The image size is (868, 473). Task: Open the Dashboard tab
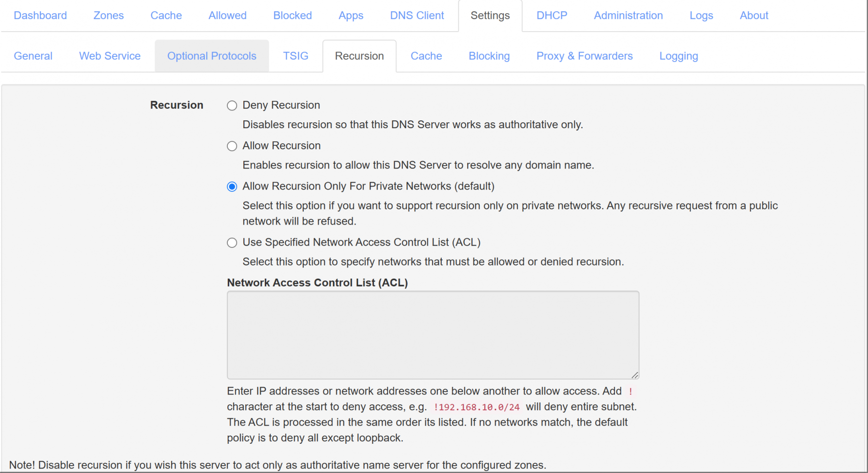coord(40,15)
